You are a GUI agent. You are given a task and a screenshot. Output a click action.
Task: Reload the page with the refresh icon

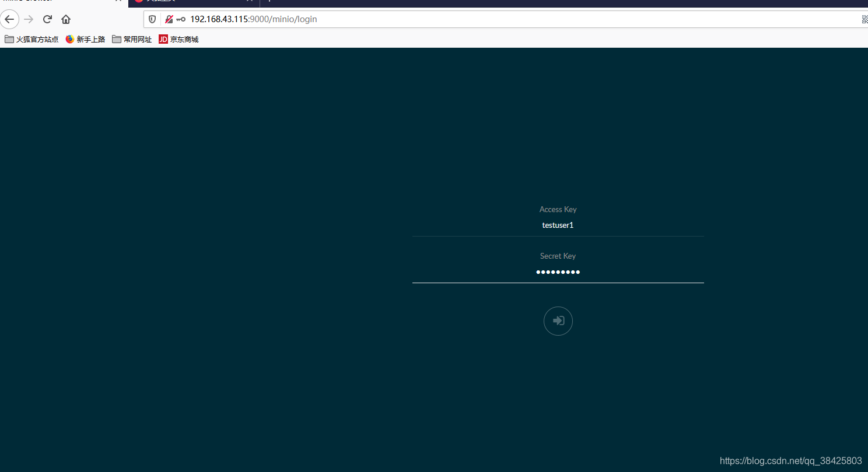point(48,19)
